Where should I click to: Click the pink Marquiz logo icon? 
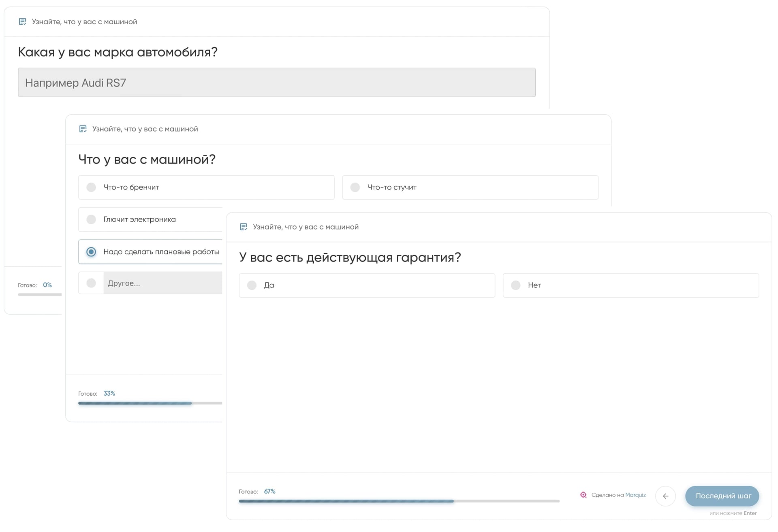[x=583, y=495]
